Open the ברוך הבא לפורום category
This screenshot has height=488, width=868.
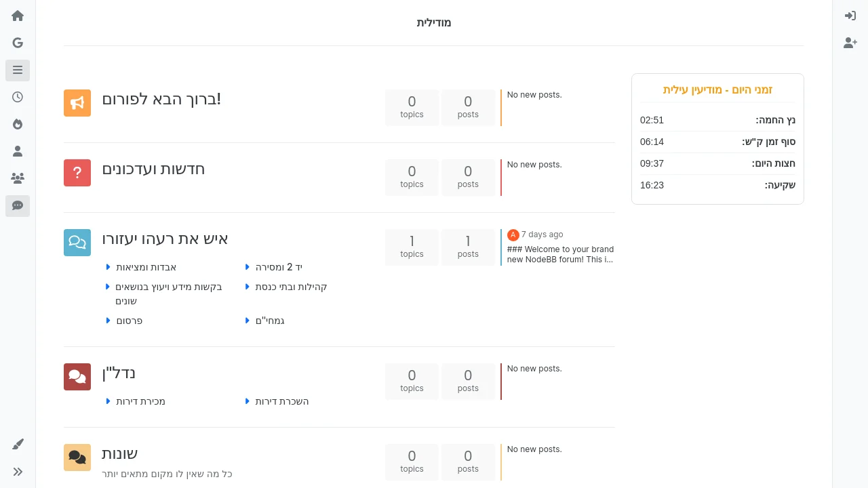click(161, 99)
